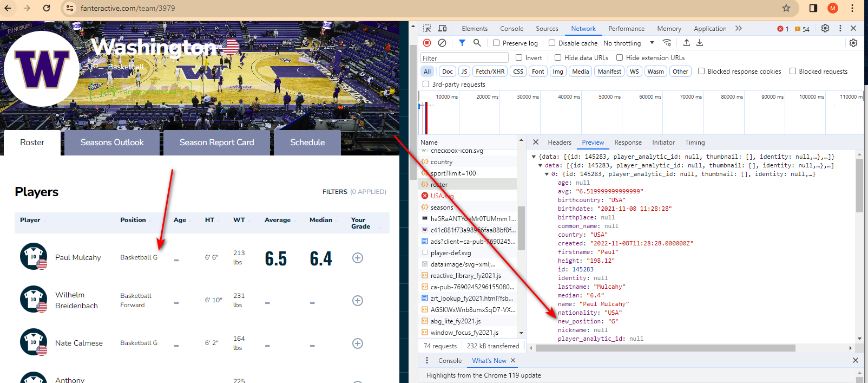Image resolution: width=868 pixels, height=383 pixels.
Task: Check 3rd-party requests checkbox
Action: [426, 84]
